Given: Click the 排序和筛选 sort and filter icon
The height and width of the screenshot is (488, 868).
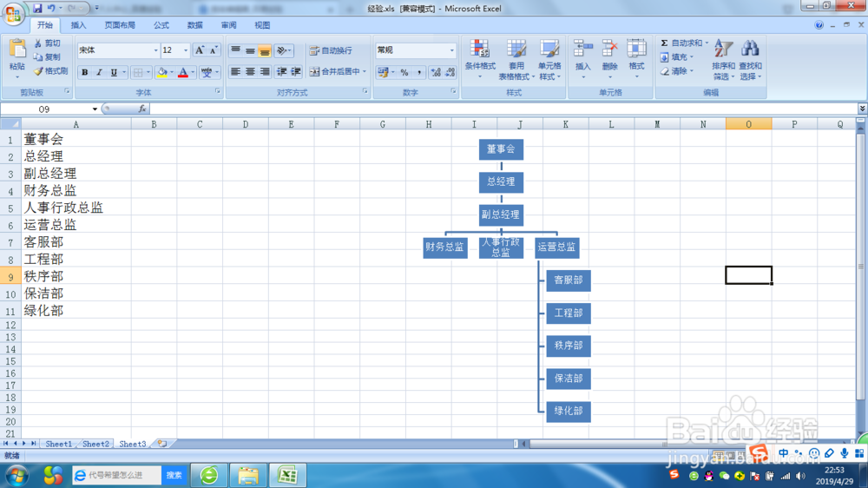Looking at the screenshot, I should pos(724,49).
